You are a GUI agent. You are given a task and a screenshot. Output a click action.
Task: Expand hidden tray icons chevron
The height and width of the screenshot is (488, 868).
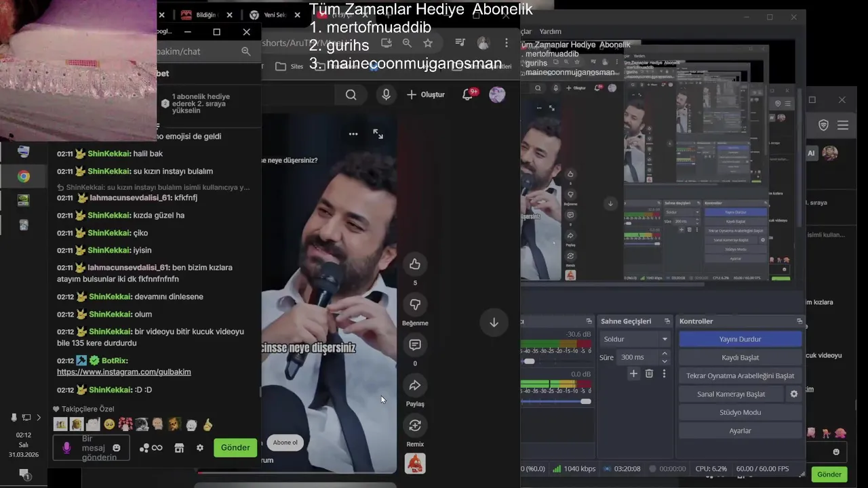pos(39,418)
